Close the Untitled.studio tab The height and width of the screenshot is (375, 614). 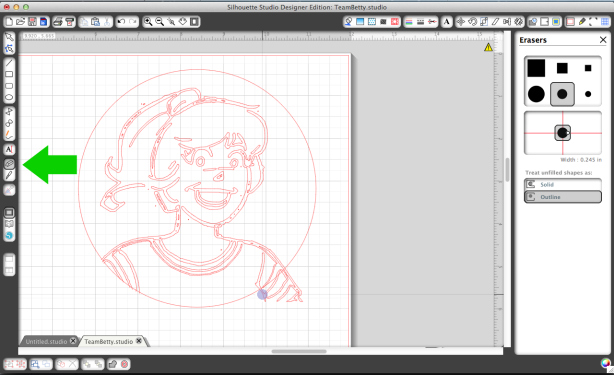pos(73,341)
